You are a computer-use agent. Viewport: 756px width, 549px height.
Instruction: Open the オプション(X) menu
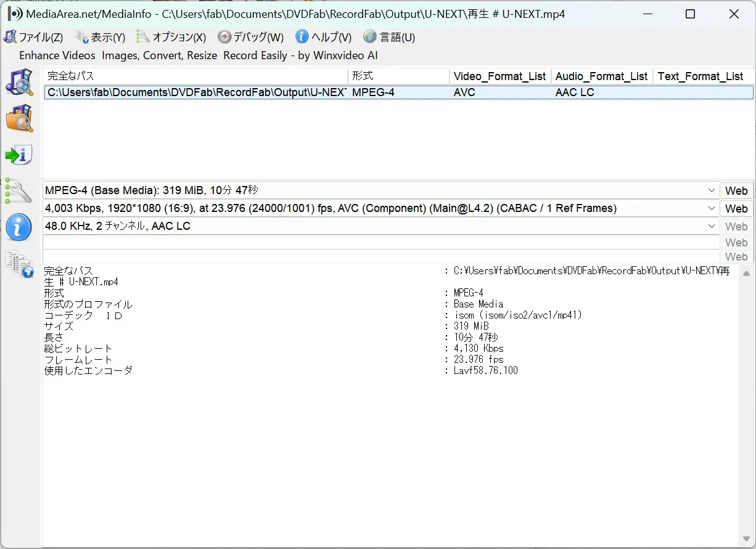pos(179,38)
